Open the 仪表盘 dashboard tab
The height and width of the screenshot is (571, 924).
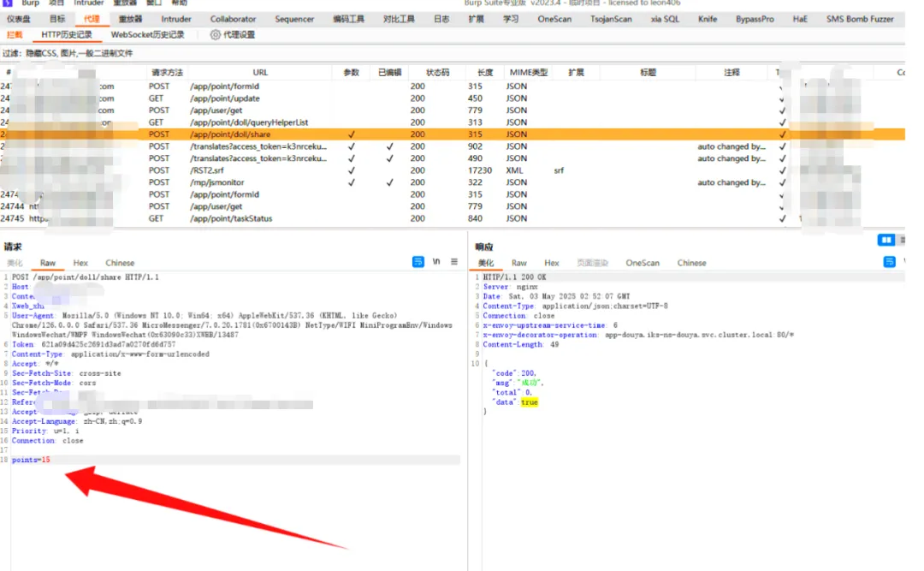[18, 19]
